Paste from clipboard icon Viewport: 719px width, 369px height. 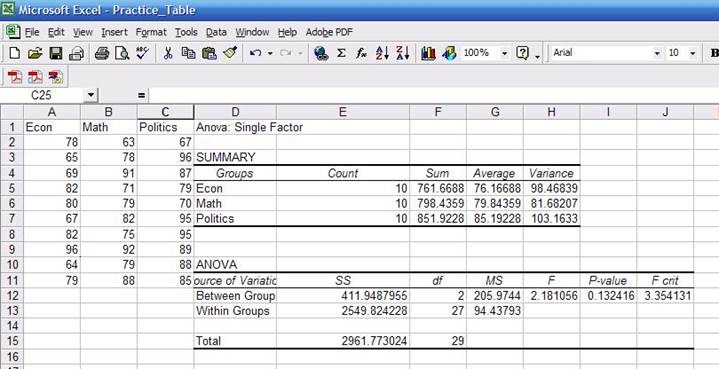(x=209, y=53)
